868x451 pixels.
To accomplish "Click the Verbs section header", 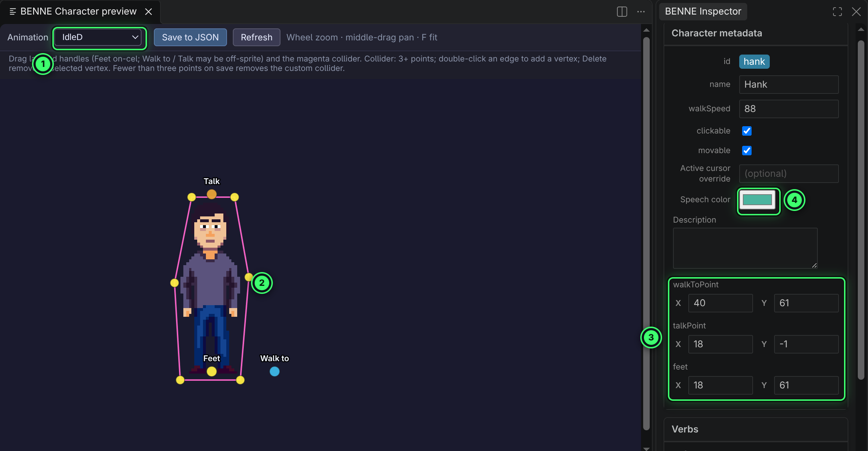I will 756,429.
